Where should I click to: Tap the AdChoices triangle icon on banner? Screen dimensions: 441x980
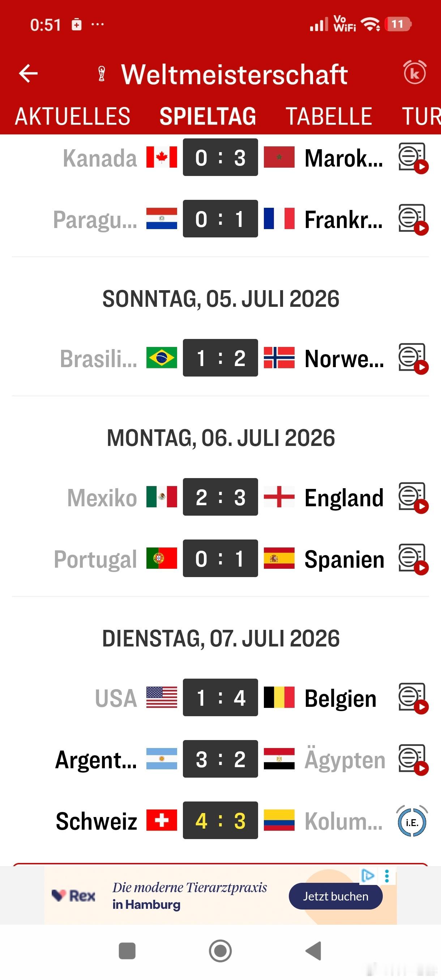tap(368, 876)
